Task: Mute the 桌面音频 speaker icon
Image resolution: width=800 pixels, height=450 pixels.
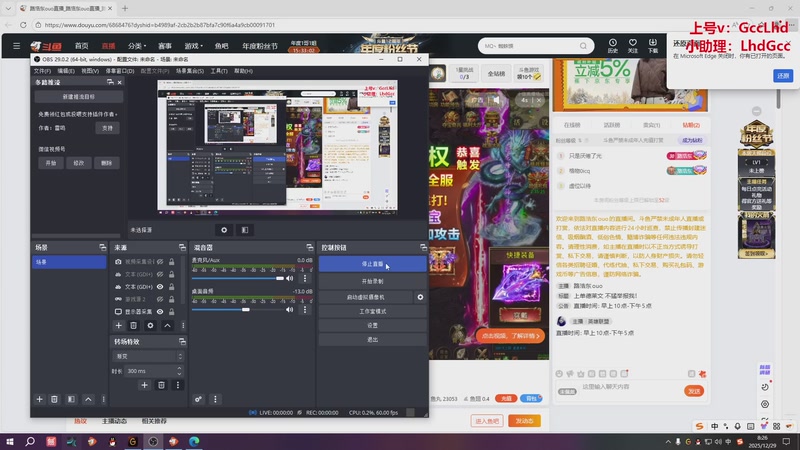Action: pyautogui.click(x=290, y=310)
